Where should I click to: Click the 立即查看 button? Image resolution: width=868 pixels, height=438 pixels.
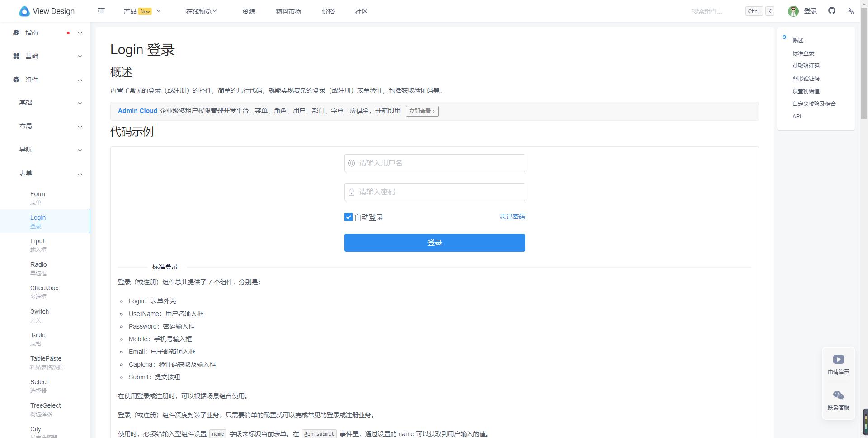click(422, 111)
